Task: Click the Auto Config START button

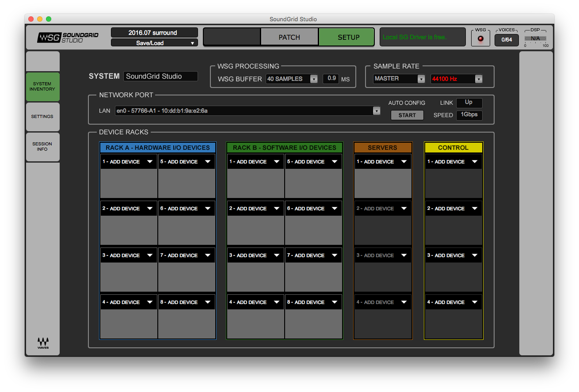Action: click(407, 115)
